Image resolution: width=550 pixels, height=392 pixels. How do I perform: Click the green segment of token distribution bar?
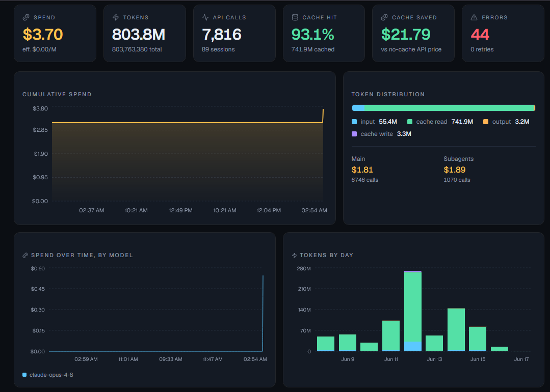pos(449,108)
